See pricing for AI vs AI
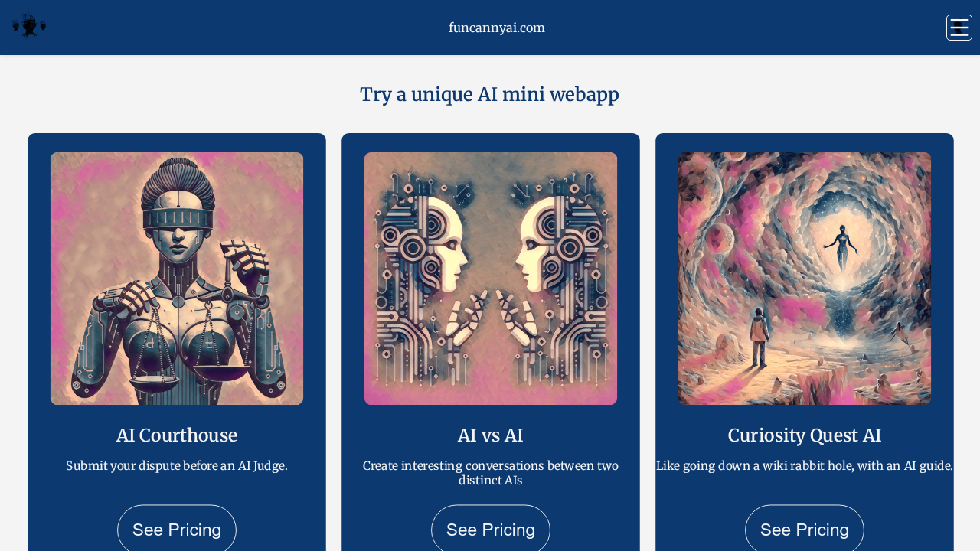 (491, 529)
